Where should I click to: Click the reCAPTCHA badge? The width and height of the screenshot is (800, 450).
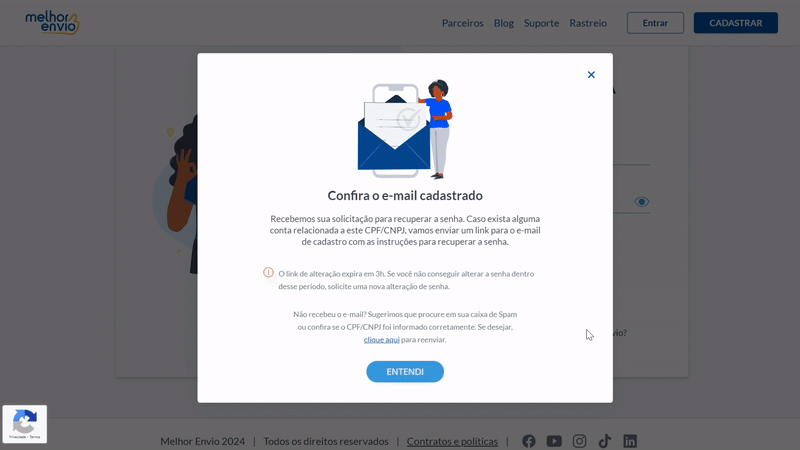24,424
